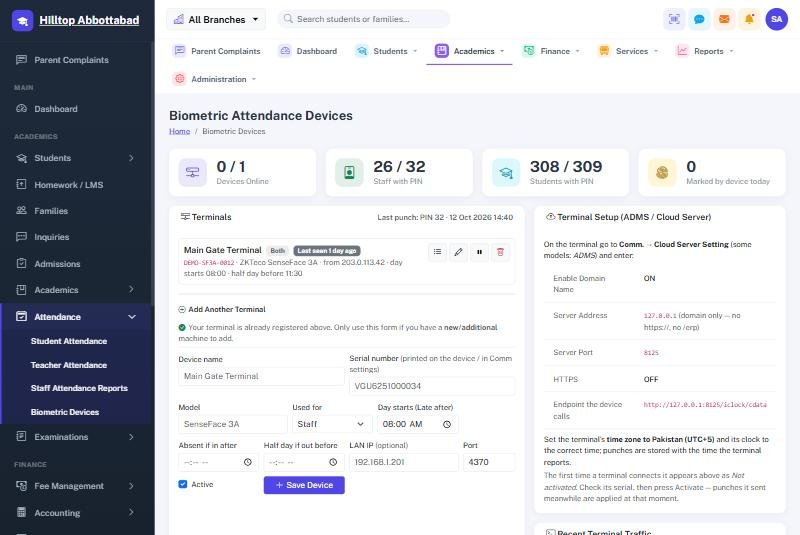Open Biometric Devices in sidebar
This screenshot has height=535, width=800.
coord(65,412)
